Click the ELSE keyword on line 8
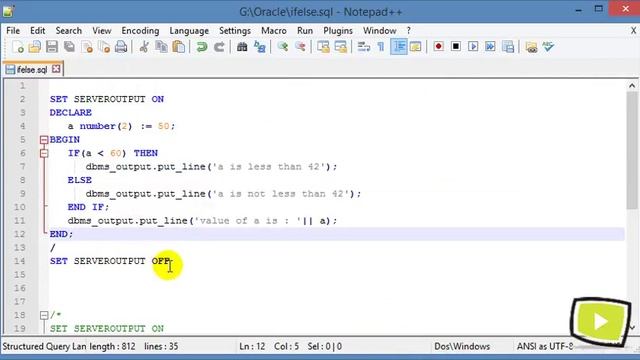Image resolution: width=640 pixels, height=360 pixels. [x=80, y=180]
